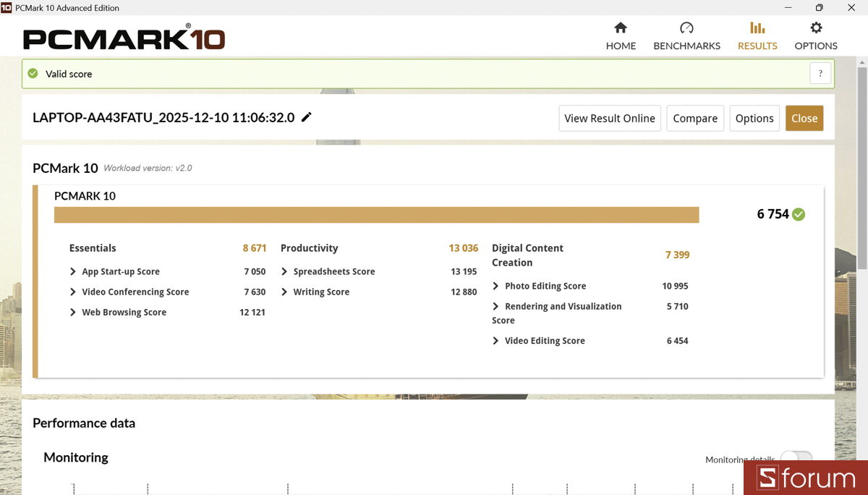Restore down the PCMark 10 window
This screenshot has height=495, width=868.
point(819,8)
